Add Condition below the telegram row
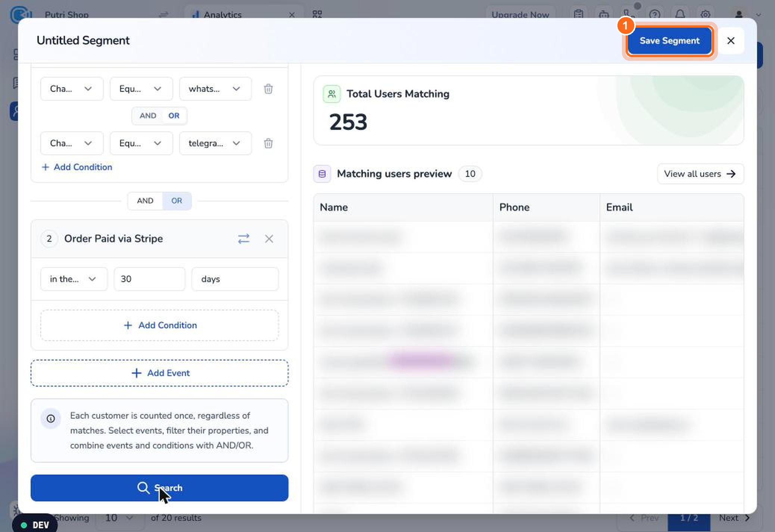 [x=77, y=167]
